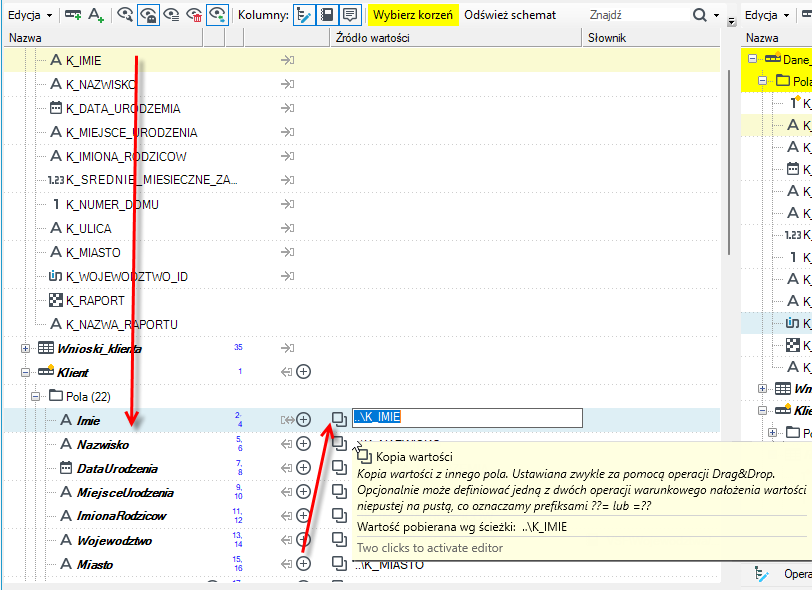Click the eye with magnifier toolbar icon
Image resolution: width=812 pixels, height=590 pixels.
125,15
